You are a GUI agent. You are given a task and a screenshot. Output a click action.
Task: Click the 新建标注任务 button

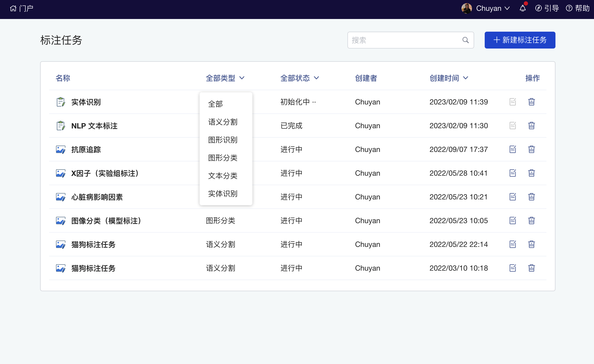(520, 40)
